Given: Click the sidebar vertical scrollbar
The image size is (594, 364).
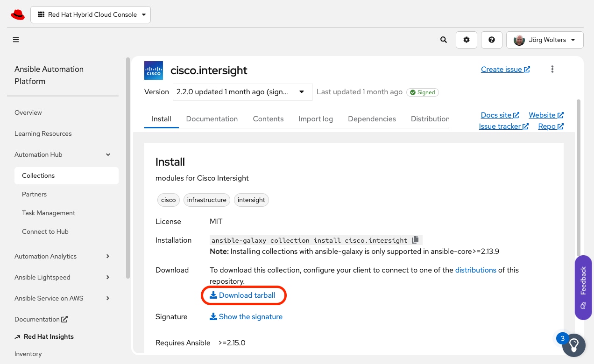Looking at the screenshot, I should coord(128,168).
